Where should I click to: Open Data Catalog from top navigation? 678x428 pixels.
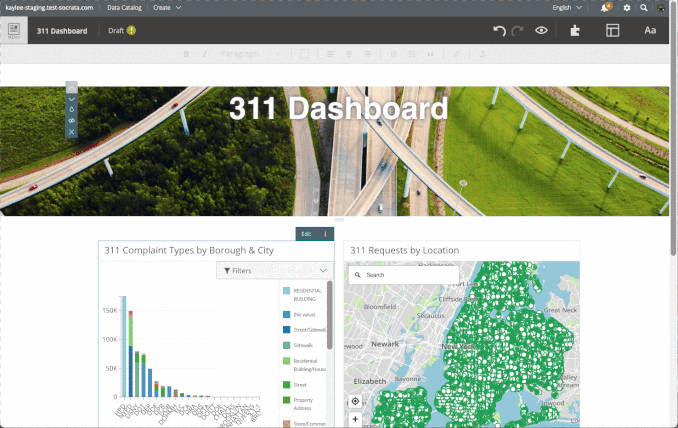124,8
